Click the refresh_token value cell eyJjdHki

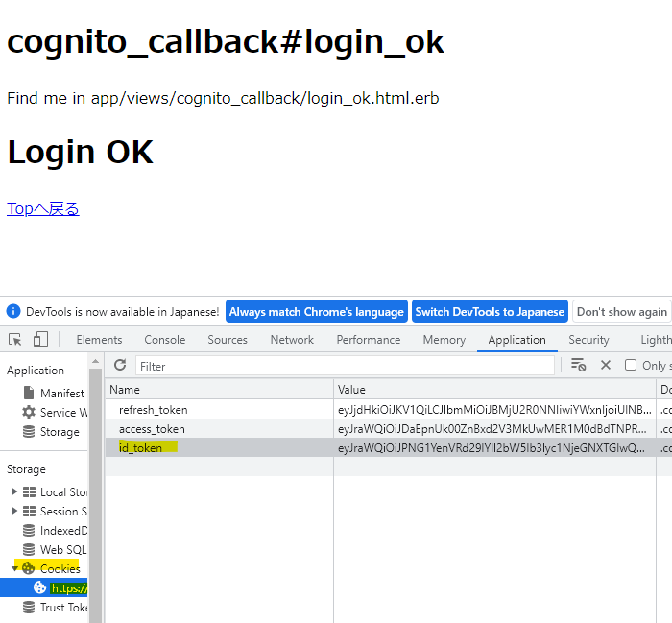(x=494, y=410)
